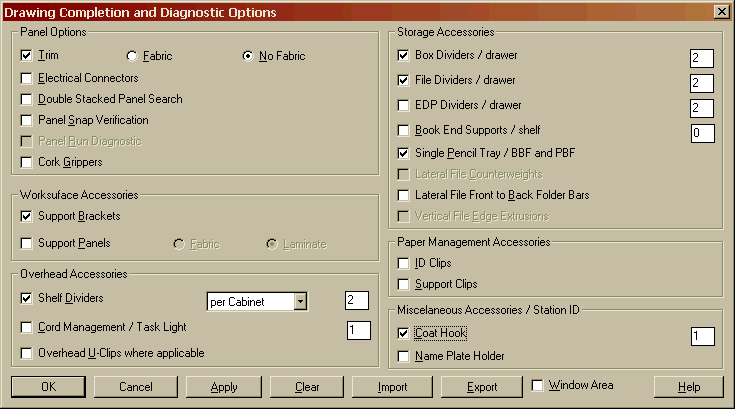Check the Cork Grippers box
This screenshot has width=735, height=409.
click(26, 163)
